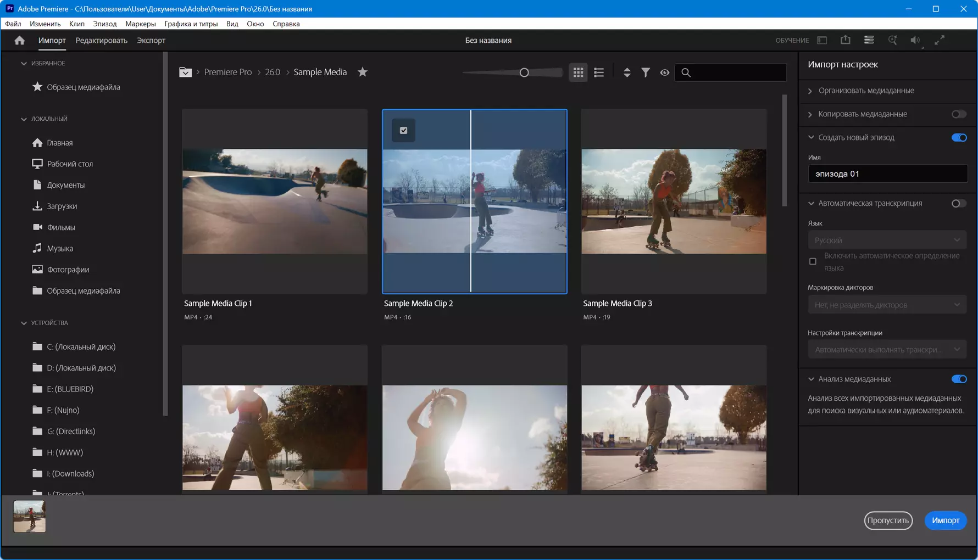The image size is (978, 560).
Task: Turn off Создать новый эпизод switch
Action: (x=959, y=138)
